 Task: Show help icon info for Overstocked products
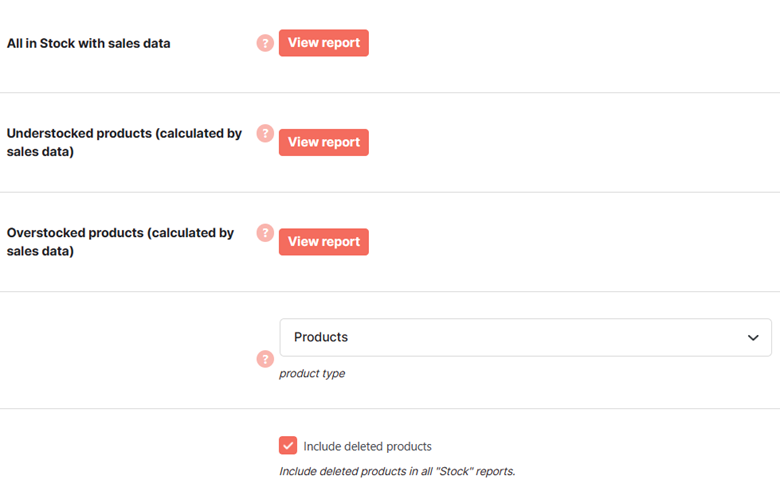click(x=265, y=233)
